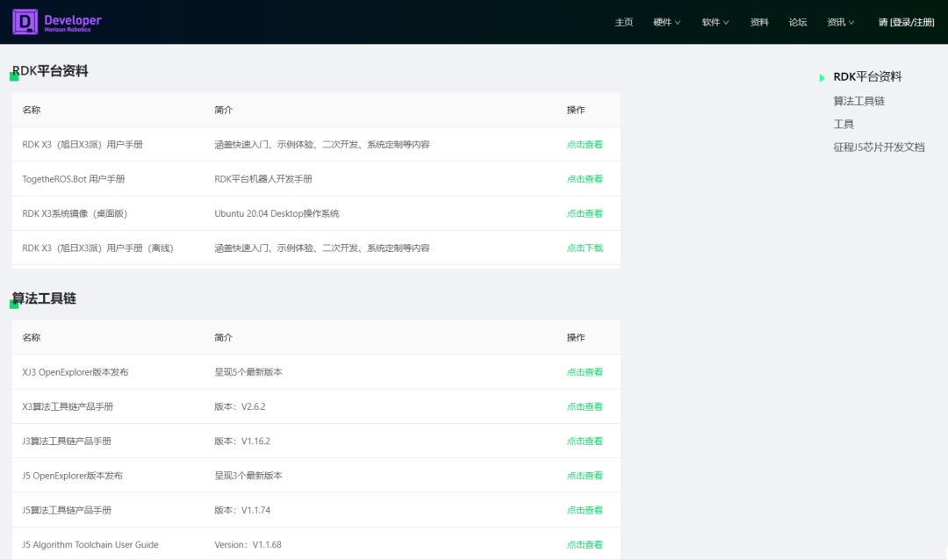948x560 pixels.
Task: Select the text J5 Algorithm Toolchain User Guide
Action: pyautogui.click(x=90, y=544)
